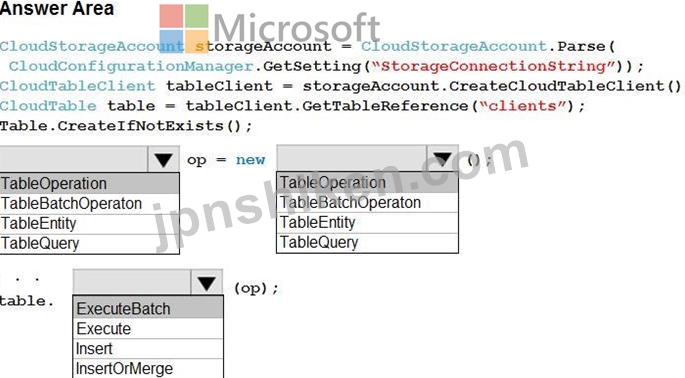Choose TableBatchOperaton in the left list
This screenshot has width=685, height=378.
click(x=90, y=204)
